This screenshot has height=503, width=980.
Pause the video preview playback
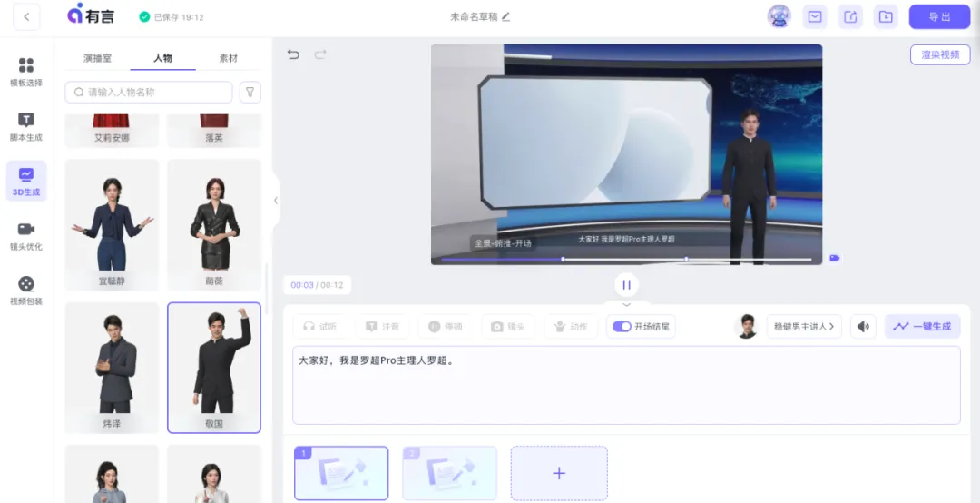coord(626,284)
